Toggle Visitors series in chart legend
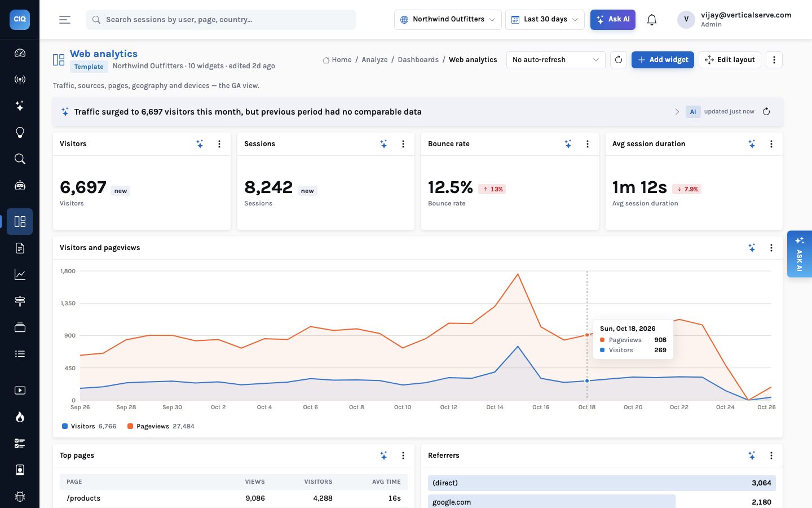This screenshot has height=508, width=812. [x=89, y=426]
